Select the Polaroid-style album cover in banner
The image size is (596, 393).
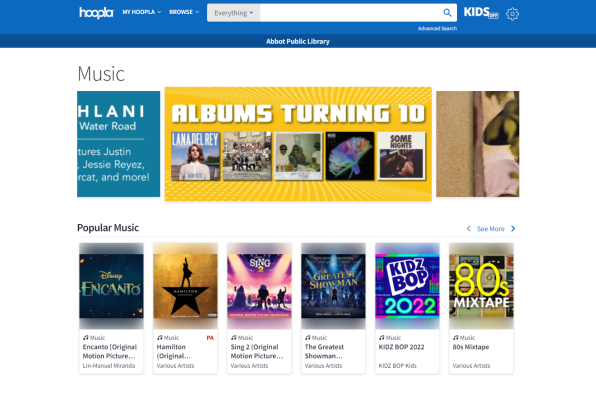pos(298,156)
